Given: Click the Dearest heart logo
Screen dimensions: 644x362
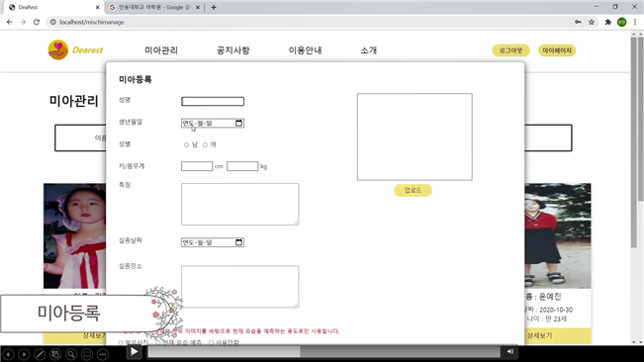Looking at the screenshot, I should click(58, 49).
